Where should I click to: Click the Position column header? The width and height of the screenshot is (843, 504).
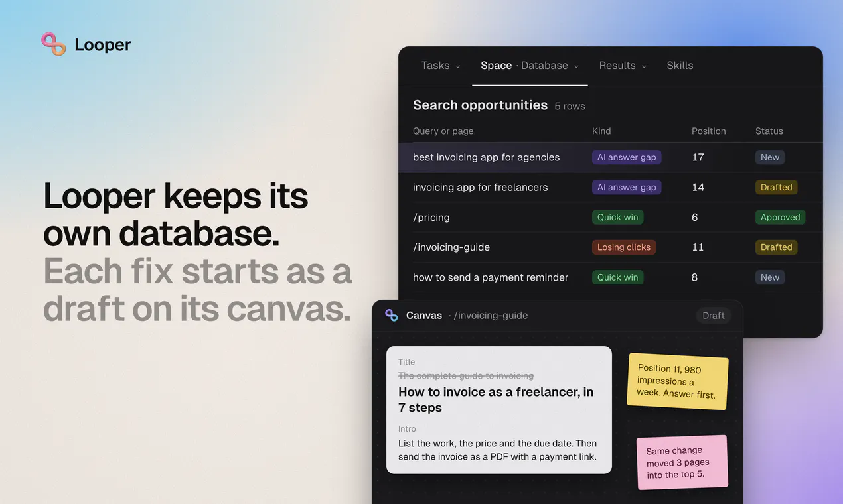tap(708, 131)
